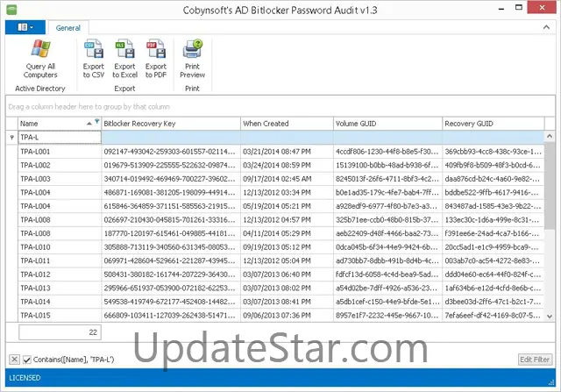The height and width of the screenshot is (392, 561).
Task: Select the TPA-L001 row name
Action: point(35,152)
